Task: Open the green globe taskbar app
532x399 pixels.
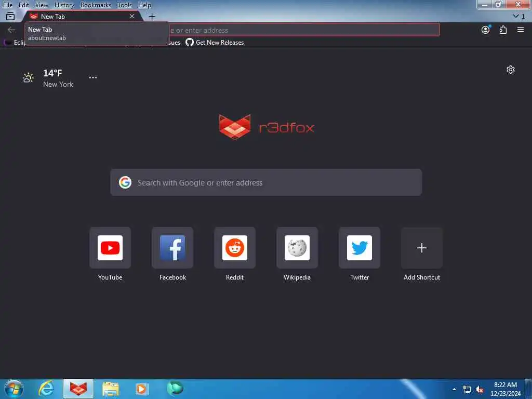Action: tap(175, 389)
